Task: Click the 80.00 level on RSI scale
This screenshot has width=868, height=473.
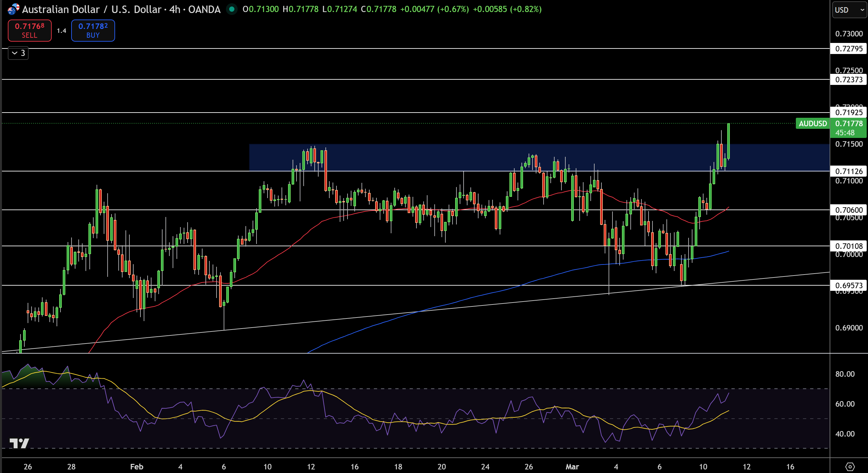Action: 845,374
